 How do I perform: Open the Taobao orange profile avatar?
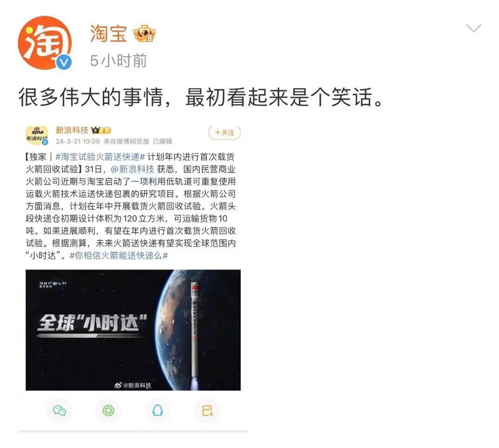coord(45,43)
